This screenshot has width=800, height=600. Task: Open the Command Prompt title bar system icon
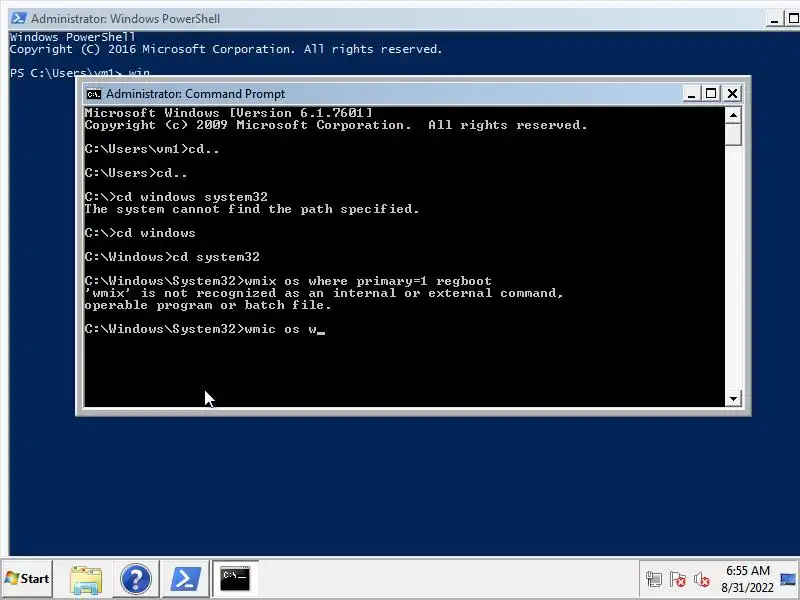tap(94, 94)
